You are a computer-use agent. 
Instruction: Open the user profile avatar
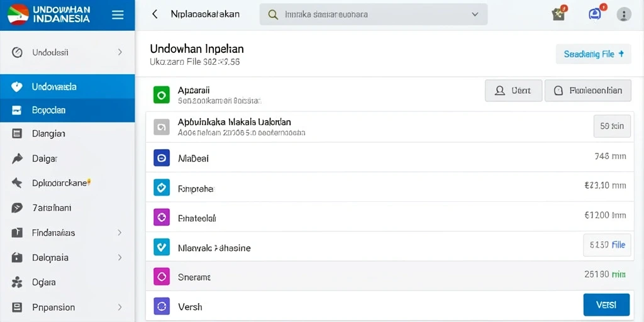624,14
